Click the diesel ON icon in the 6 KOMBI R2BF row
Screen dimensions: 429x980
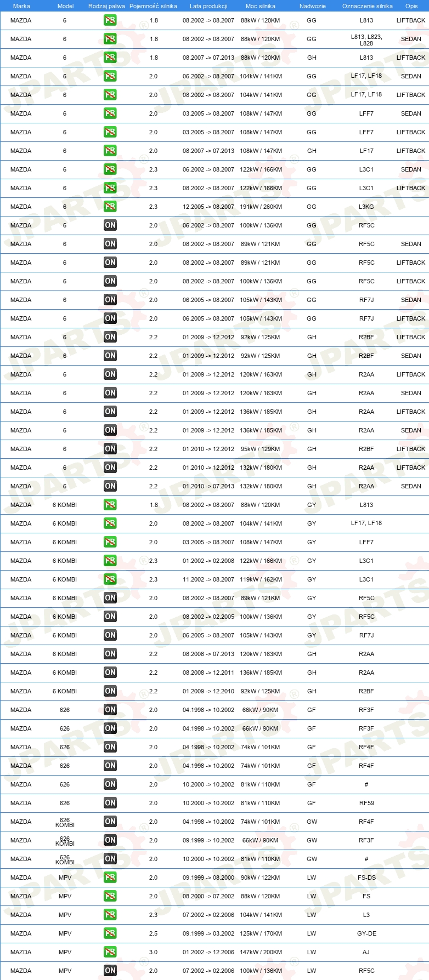click(x=110, y=691)
